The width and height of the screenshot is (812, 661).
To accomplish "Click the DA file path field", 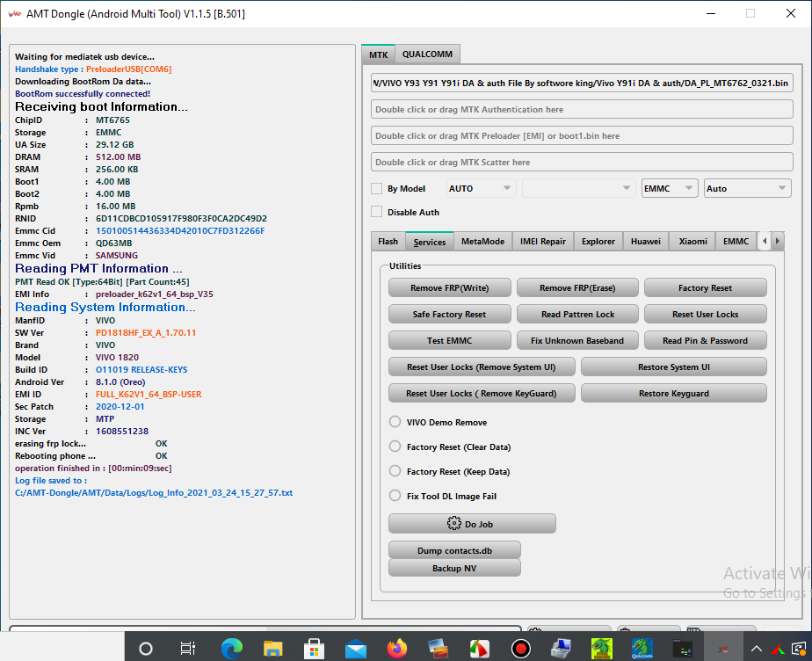I will (x=582, y=83).
